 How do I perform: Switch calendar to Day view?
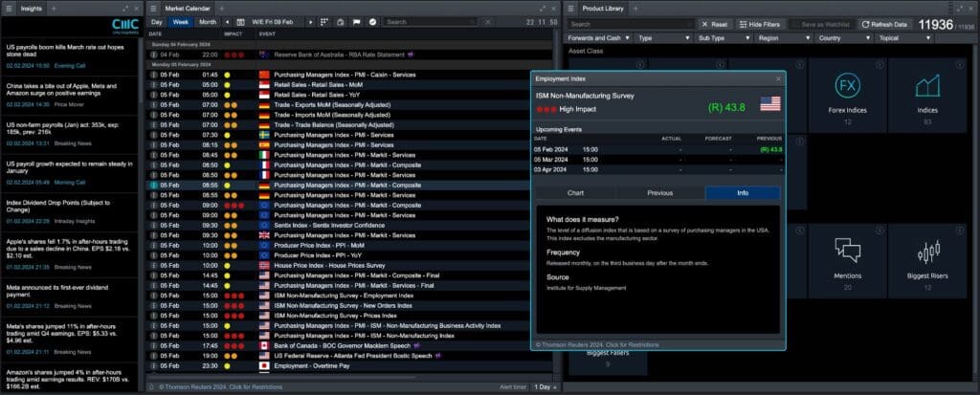157,21
